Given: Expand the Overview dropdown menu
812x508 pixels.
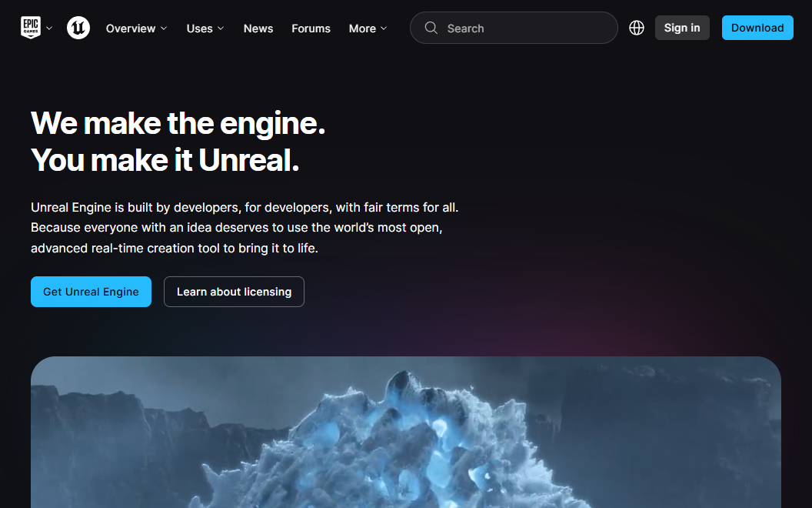Looking at the screenshot, I should (137, 28).
